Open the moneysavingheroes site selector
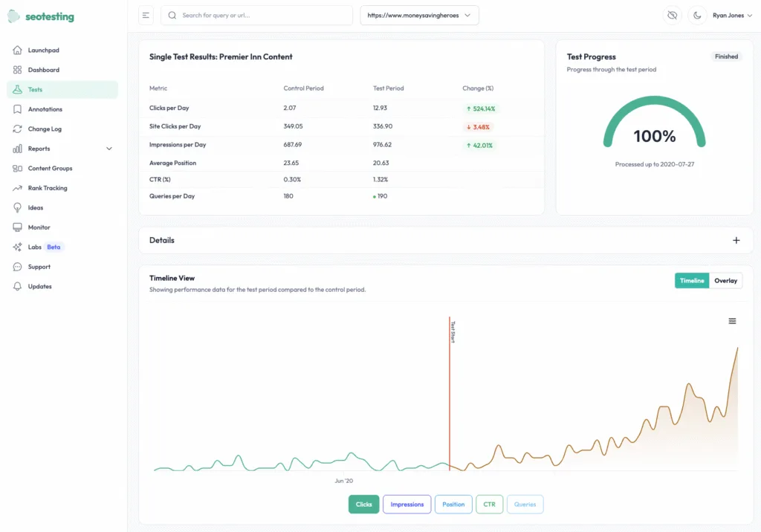The height and width of the screenshot is (532, 761). pos(418,15)
